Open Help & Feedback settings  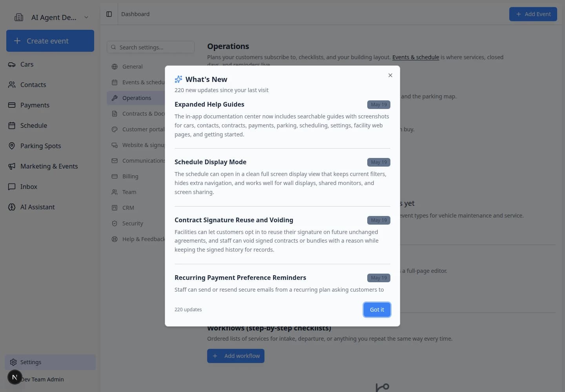136,239
